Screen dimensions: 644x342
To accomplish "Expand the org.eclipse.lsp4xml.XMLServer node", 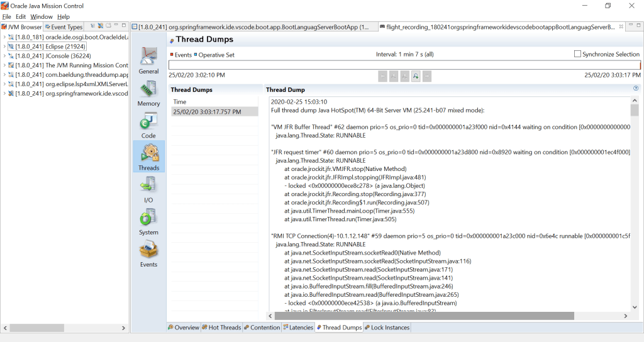I will click(x=4, y=84).
